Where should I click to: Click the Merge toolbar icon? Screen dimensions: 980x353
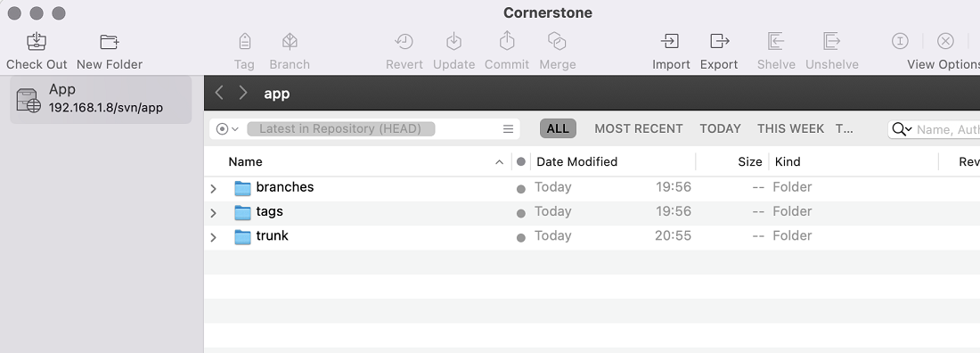click(x=557, y=42)
